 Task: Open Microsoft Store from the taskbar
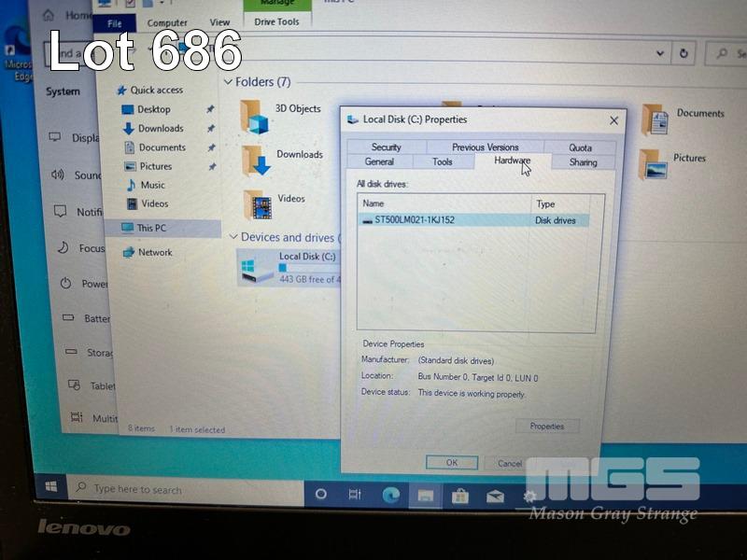pyautogui.click(x=459, y=496)
